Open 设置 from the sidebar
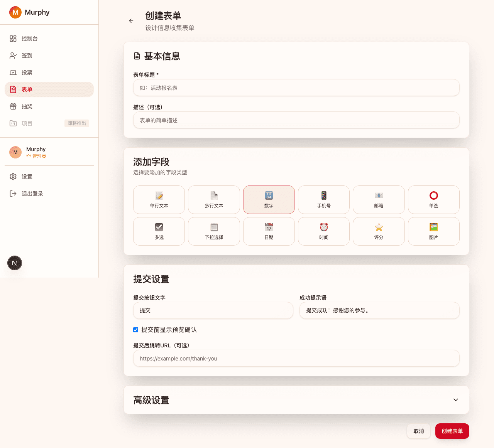 [27, 177]
